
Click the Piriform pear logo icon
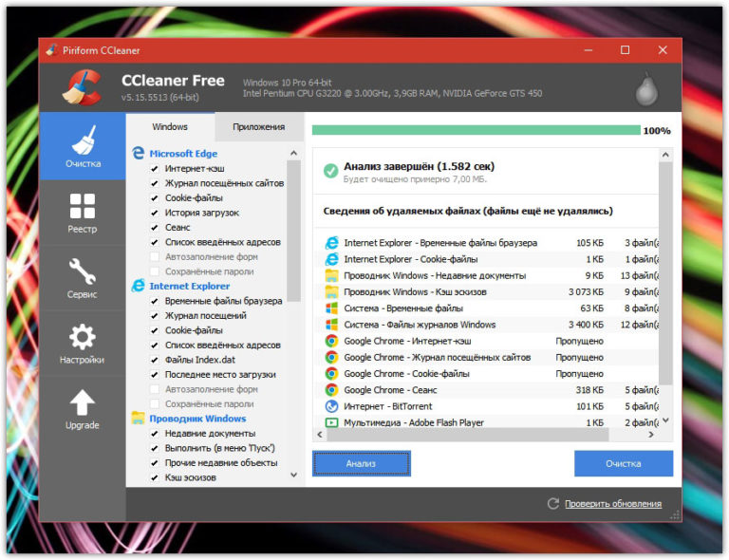[645, 89]
